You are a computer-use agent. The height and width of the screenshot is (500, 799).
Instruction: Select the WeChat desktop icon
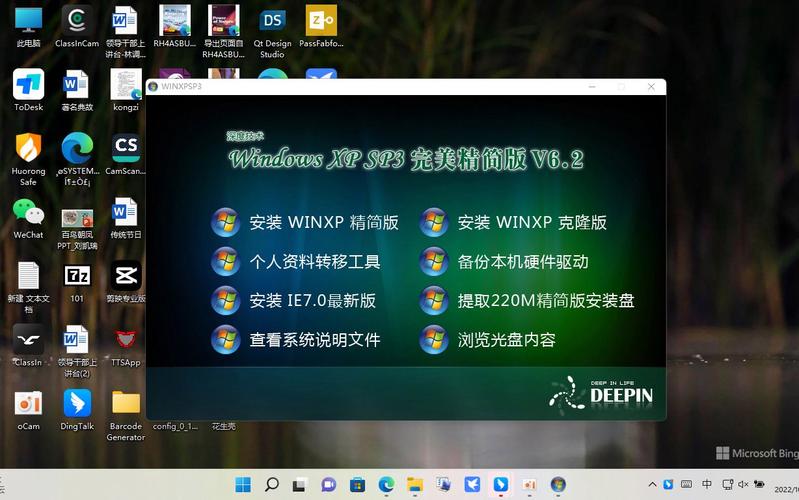tap(29, 218)
